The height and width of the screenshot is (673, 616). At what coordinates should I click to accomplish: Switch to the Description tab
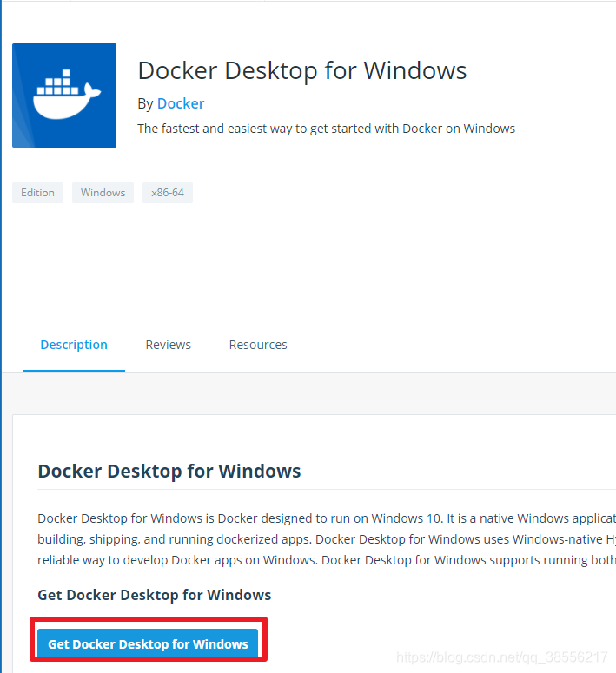[x=74, y=345]
